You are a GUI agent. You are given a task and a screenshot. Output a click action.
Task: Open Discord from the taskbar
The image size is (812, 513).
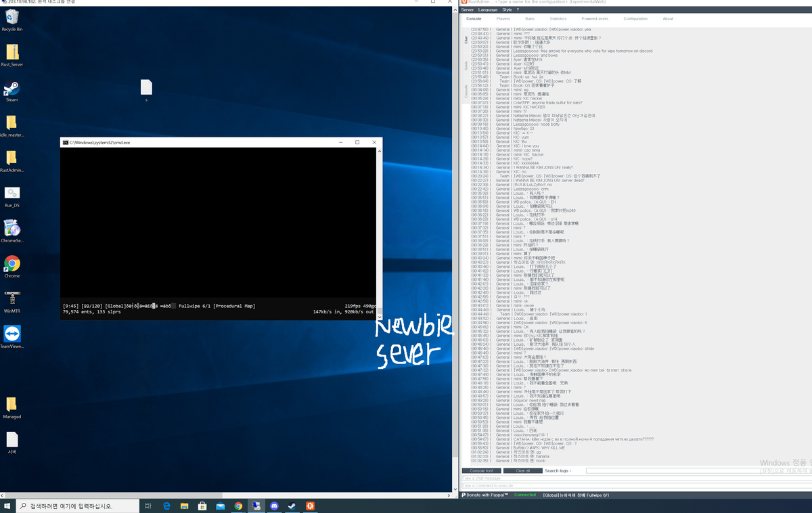coord(274,506)
